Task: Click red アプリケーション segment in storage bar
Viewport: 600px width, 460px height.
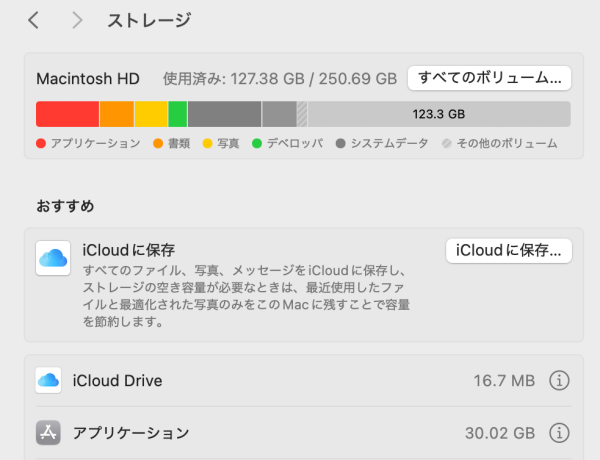Action: coord(67,114)
